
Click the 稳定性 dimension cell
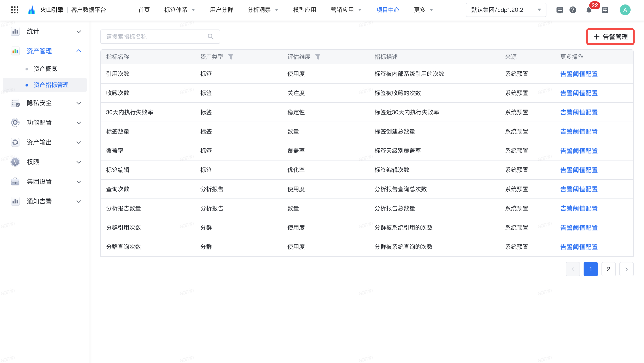coord(296,112)
